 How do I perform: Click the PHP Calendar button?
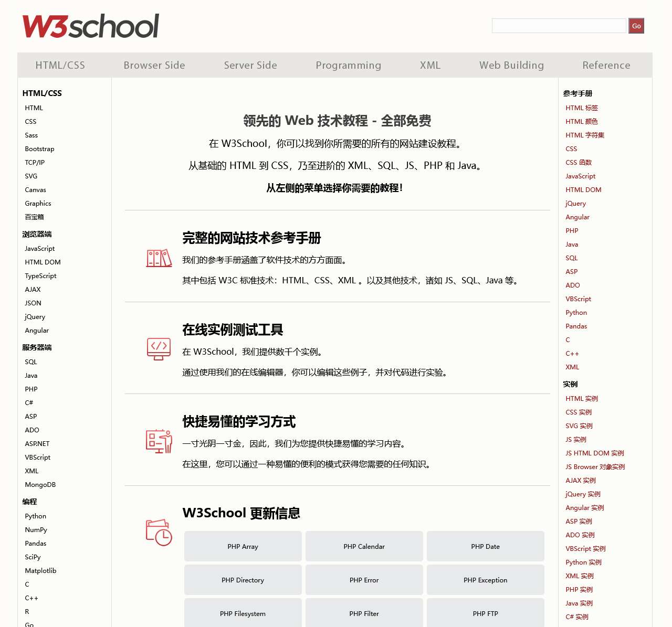[364, 546]
